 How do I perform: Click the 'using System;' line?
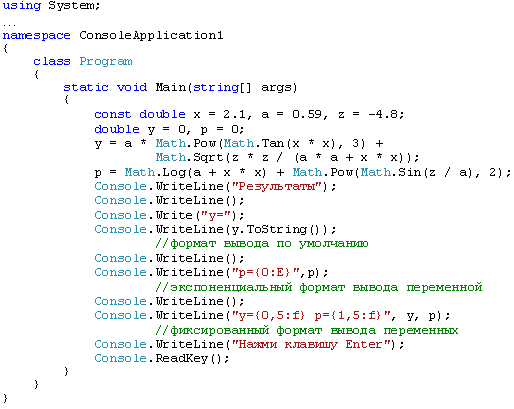[x=51, y=6]
